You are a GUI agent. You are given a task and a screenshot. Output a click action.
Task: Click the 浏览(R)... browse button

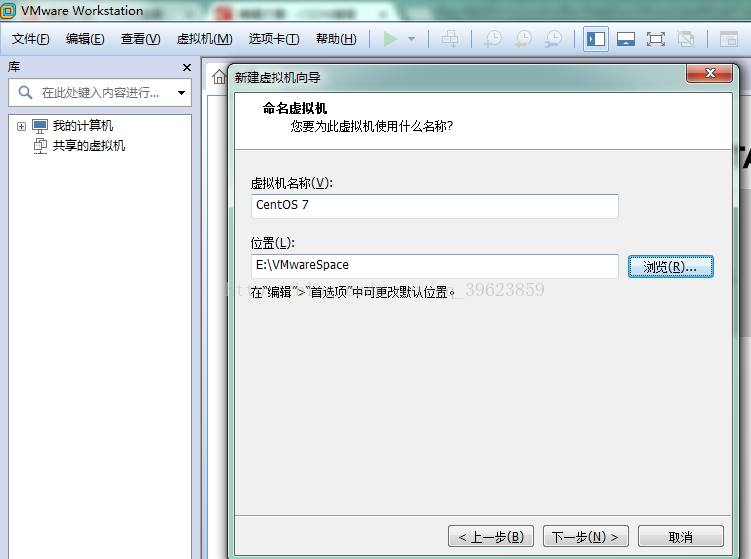(671, 266)
